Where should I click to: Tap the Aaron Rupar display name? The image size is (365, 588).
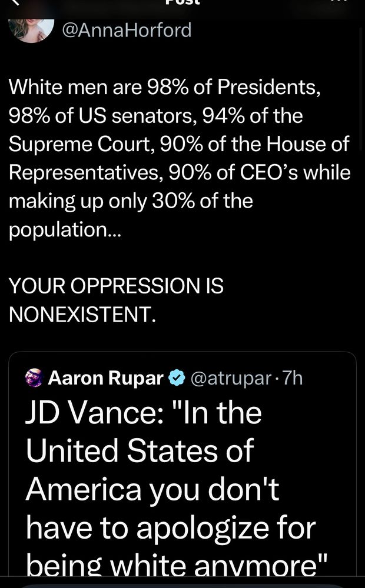106,378
